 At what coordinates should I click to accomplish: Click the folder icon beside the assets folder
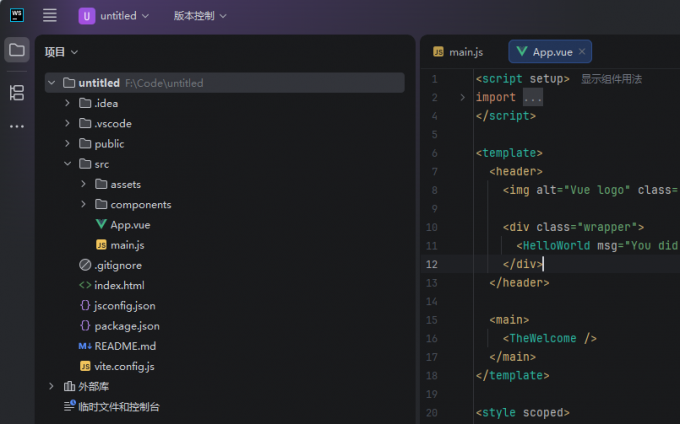coord(101,184)
